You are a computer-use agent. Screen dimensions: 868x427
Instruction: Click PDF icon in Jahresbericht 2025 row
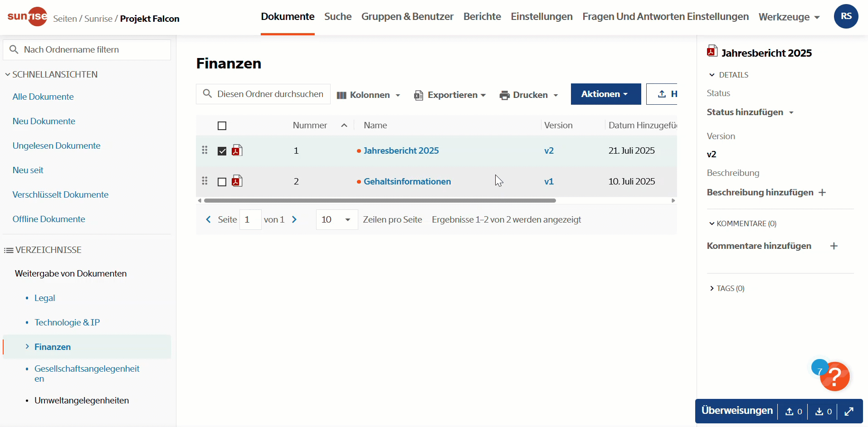pyautogui.click(x=237, y=150)
